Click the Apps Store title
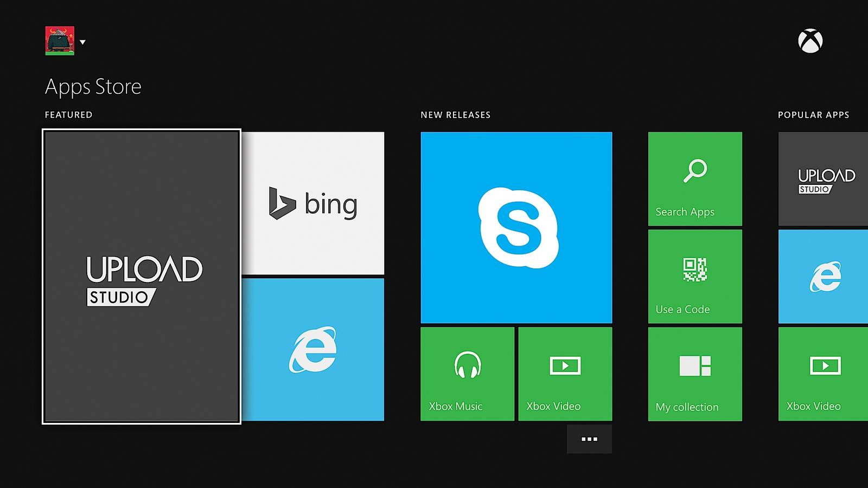The image size is (868, 488). [x=92, y=86]
